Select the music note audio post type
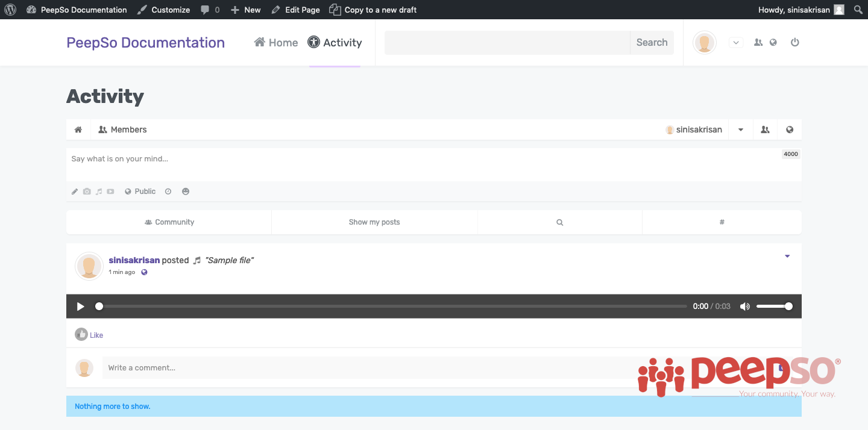This screenshot has width=868, height=430. coord(99,192)
